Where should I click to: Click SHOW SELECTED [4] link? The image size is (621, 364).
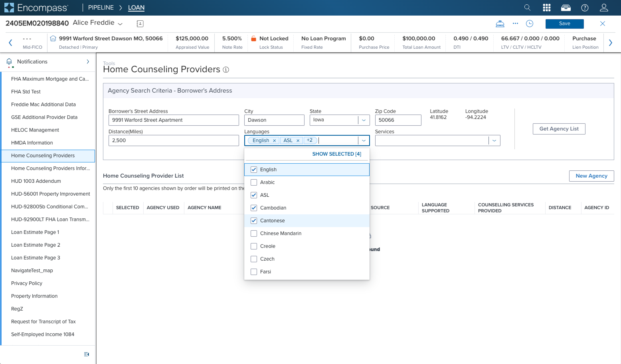tap(336, 154)
